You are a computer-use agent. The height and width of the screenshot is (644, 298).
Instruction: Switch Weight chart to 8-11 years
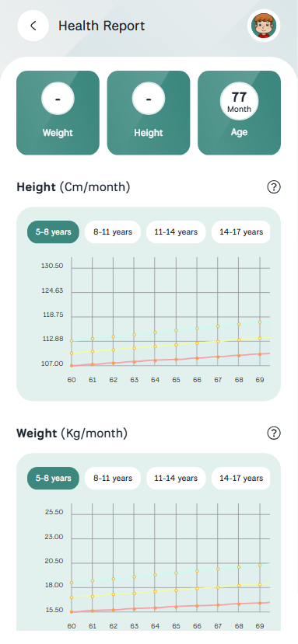point(113,478)
